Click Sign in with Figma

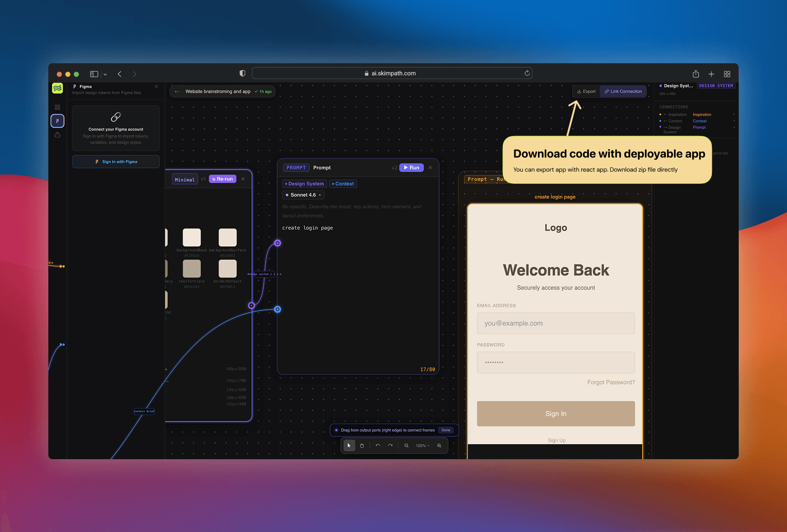click(x=116, y=162)
